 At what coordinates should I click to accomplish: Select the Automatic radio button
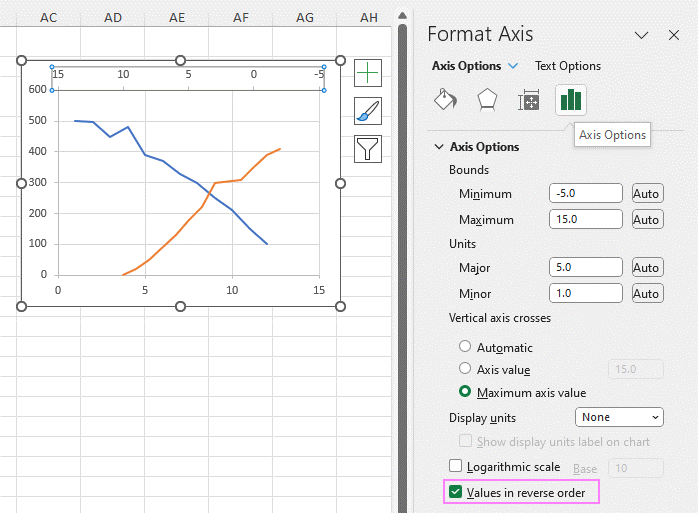point(465,346)
